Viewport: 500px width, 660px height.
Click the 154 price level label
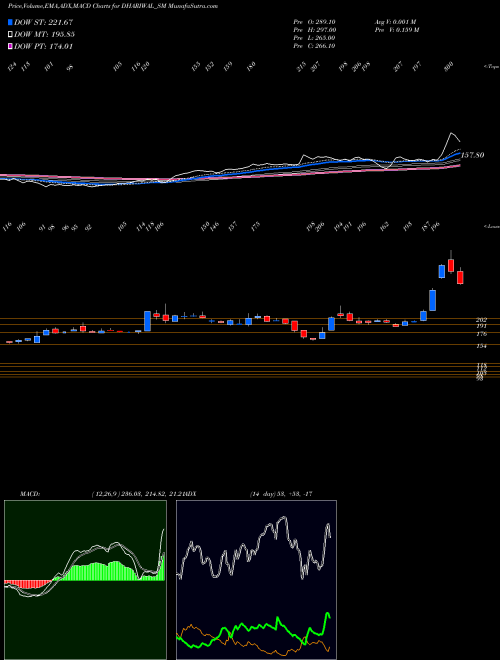point(481,346)
